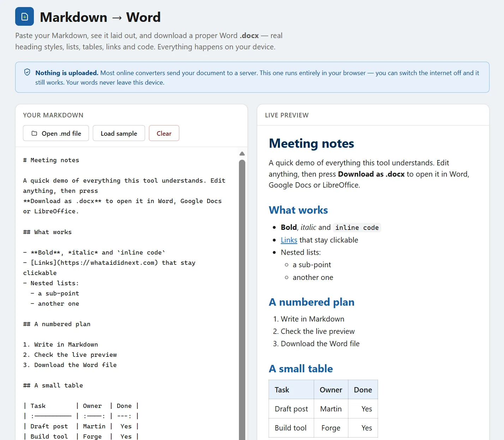Click the shield icon in the privacy notice
The image size is (504, 440).
(27, 72)
